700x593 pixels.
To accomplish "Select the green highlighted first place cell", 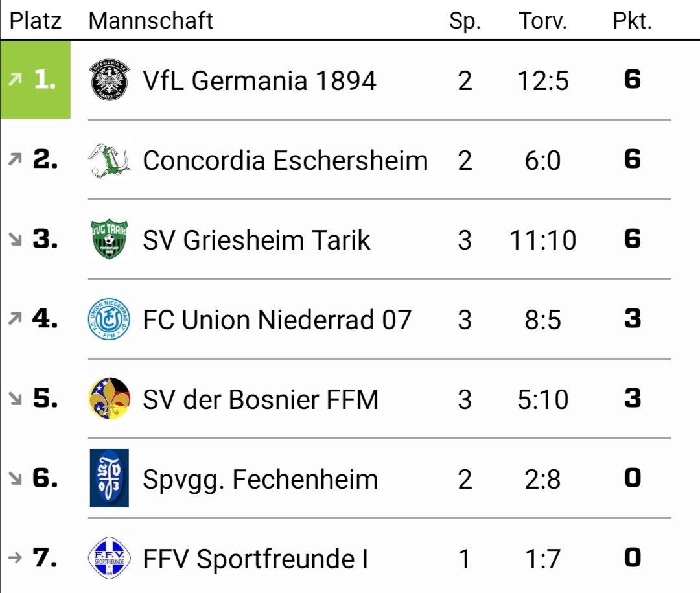I will pyautogui.click(x=35, y=80).
